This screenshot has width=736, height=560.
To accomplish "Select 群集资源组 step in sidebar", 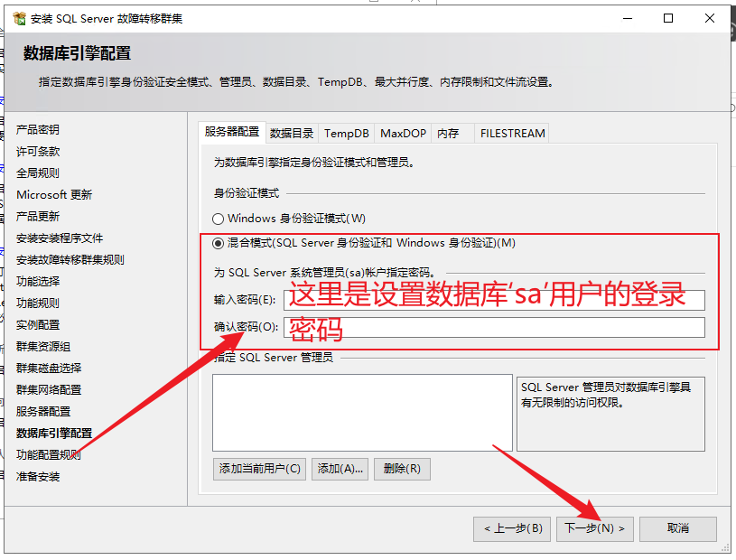I will (x=43, y=347).
